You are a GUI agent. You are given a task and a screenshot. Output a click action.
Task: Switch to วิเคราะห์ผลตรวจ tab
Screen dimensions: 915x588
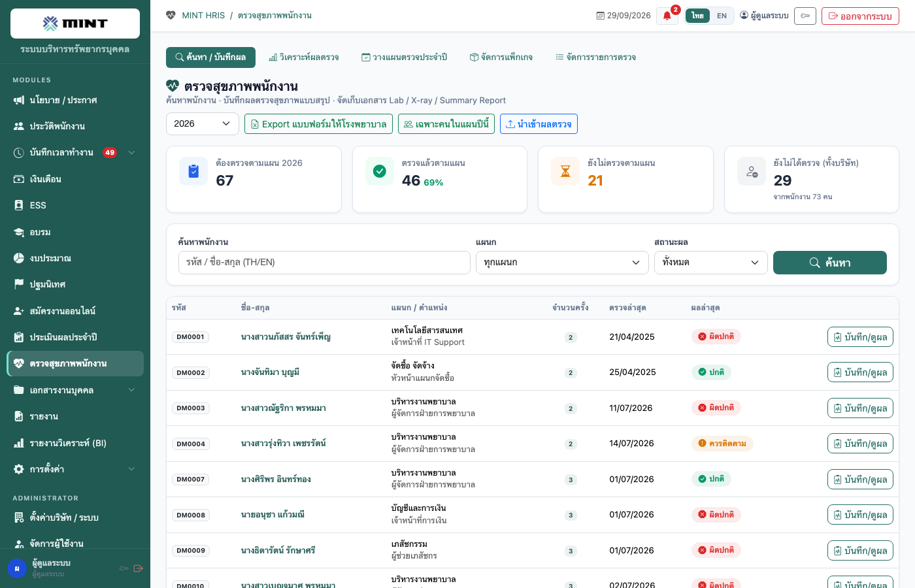pos(304,57)
